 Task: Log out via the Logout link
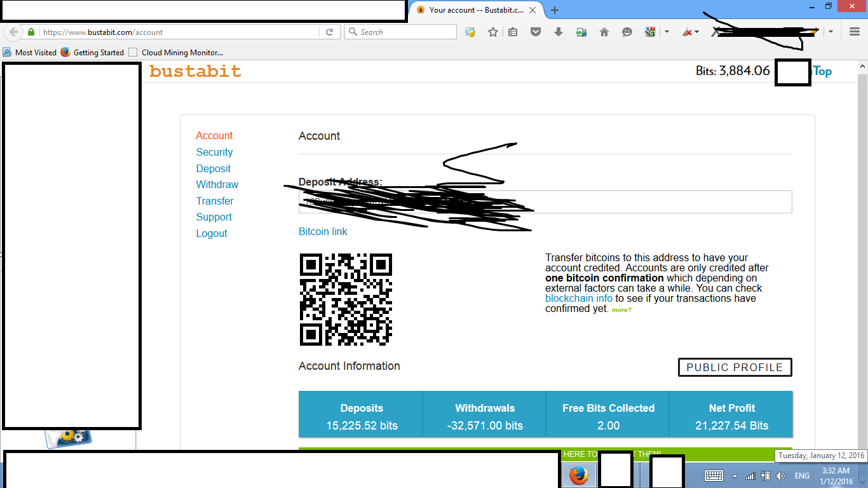point(212,233)
